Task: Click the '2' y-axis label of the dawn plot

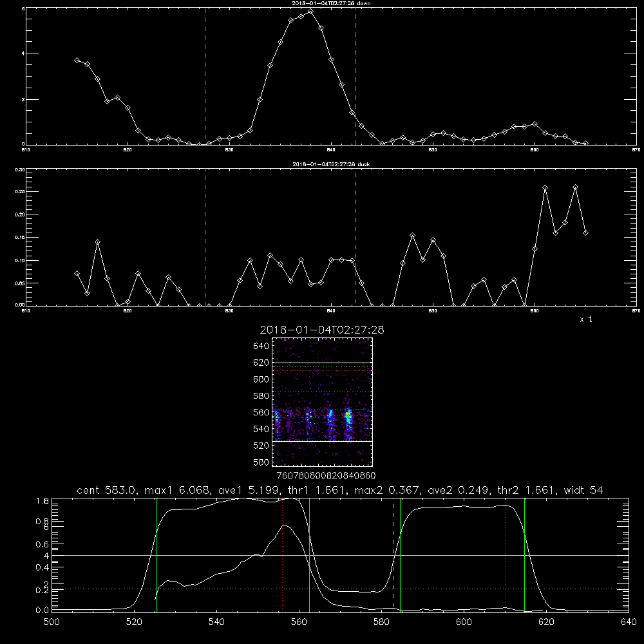Action: pyautogui.click(x=23, y=99)
